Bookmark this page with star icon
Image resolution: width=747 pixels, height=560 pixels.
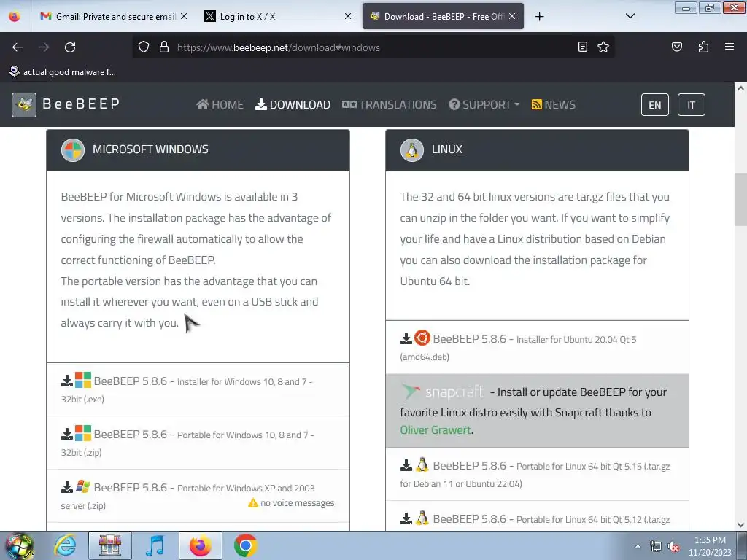603,47
